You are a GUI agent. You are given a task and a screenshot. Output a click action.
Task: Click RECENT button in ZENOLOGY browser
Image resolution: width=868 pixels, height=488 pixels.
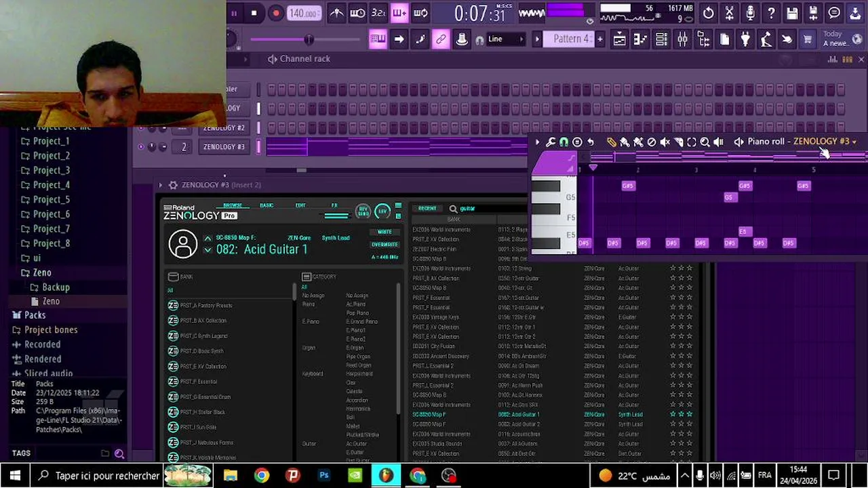[x=427, y=208]
